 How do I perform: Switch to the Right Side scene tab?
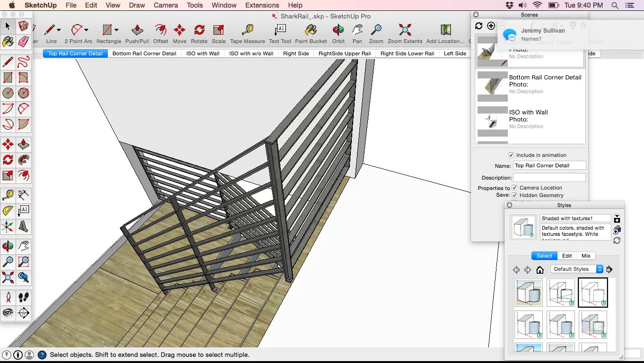coord(296,53)
